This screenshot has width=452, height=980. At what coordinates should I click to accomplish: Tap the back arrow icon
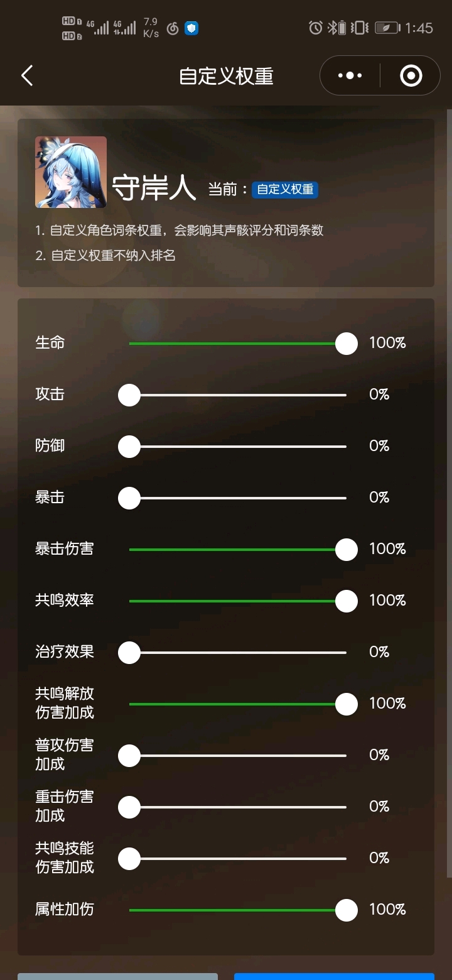click(x=27, y=76)
